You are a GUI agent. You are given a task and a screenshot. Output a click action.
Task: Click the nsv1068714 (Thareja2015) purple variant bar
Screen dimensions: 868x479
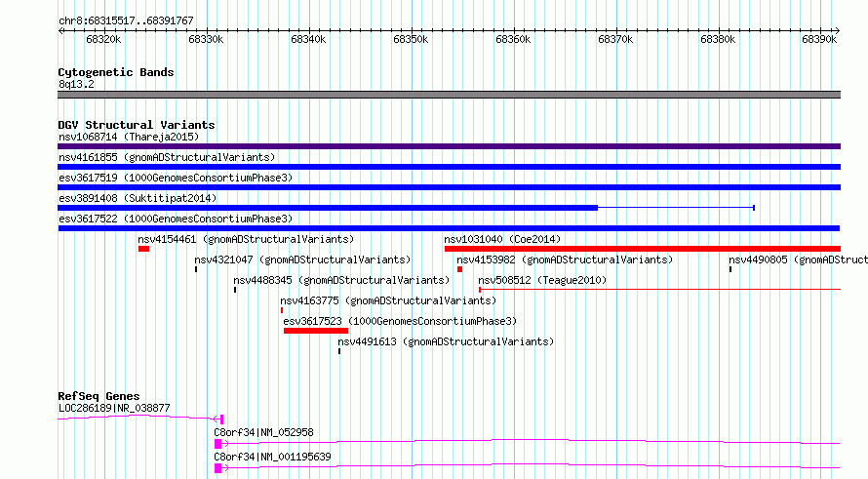pyautogui.click(x=449, y=146)
